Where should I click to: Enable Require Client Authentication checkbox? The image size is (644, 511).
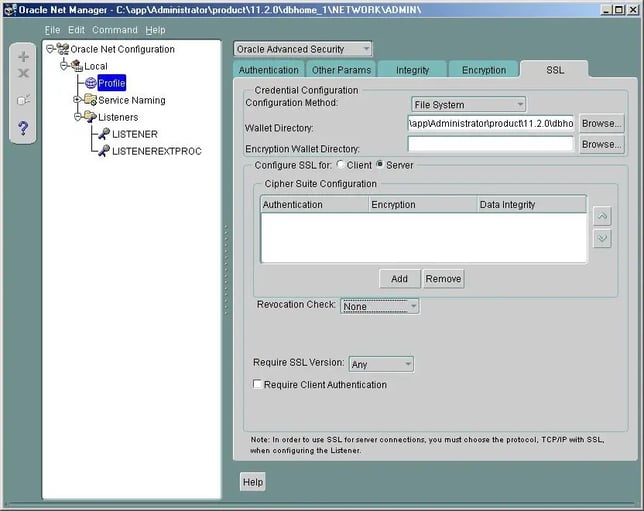[258, 384]
